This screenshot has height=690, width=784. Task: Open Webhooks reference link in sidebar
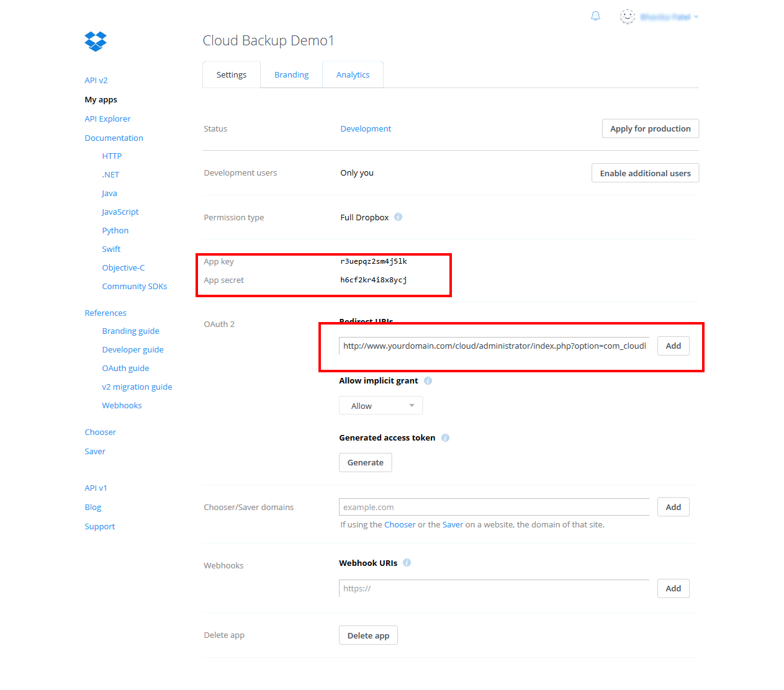click(x=122, y=406)
